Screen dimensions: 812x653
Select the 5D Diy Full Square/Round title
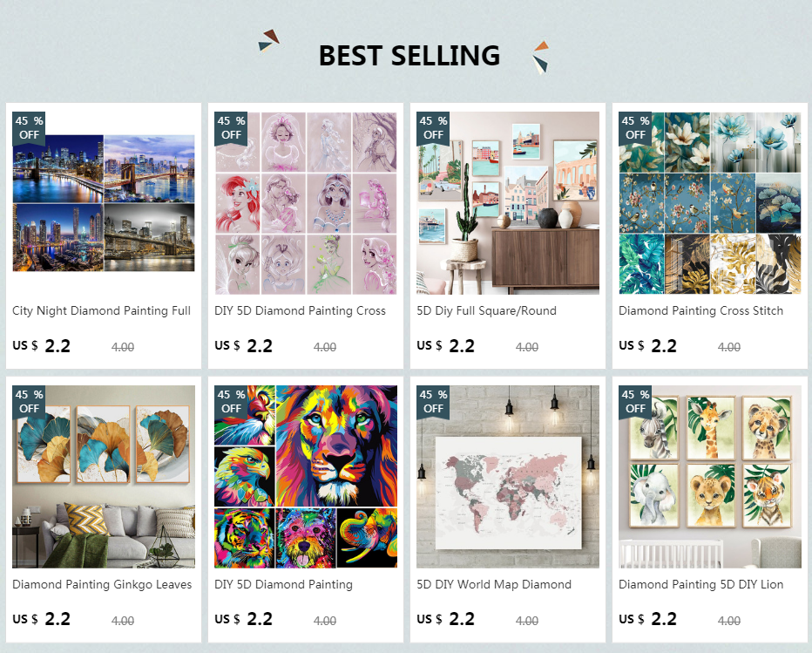(x=486, y=311)
